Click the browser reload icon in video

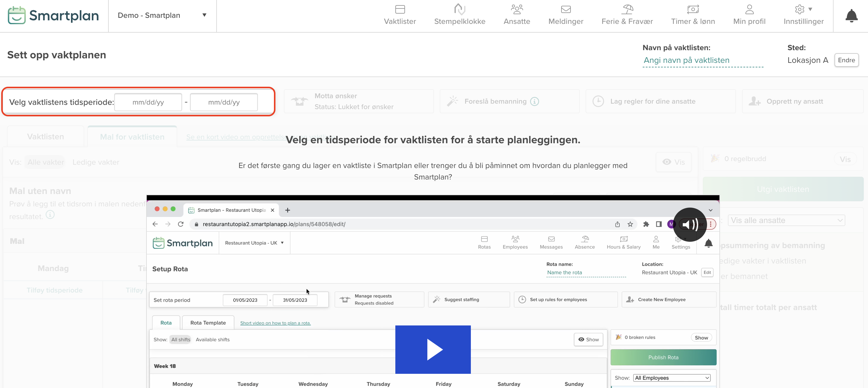tap(181, 224)
